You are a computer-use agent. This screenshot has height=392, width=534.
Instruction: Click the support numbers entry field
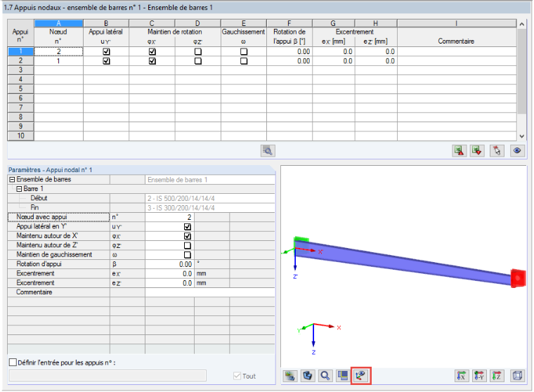tap(108, 375)
